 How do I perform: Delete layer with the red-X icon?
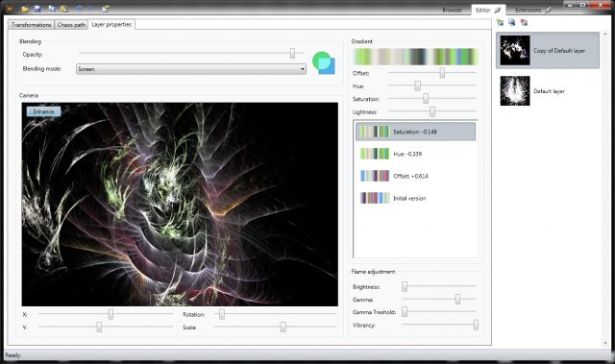tap(524, 22)
